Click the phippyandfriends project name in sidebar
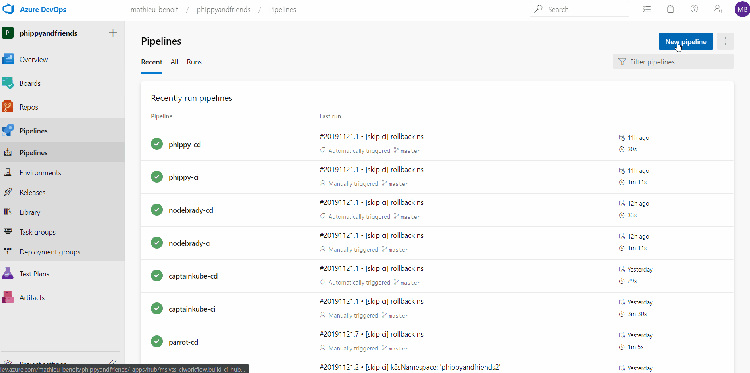750x373 pixels. tap(48, 33)
